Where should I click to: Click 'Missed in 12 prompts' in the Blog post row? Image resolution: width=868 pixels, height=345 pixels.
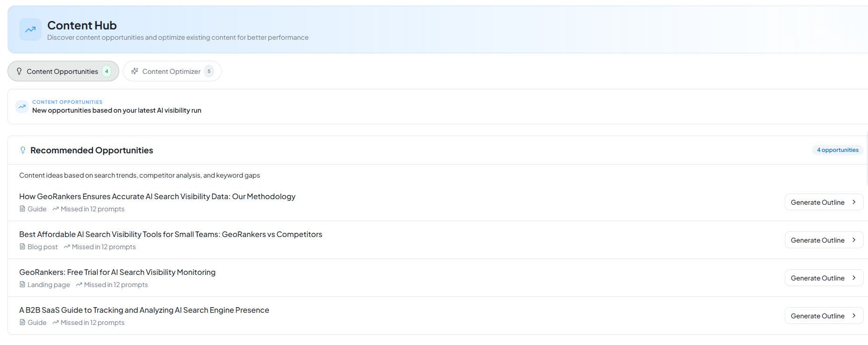(x=104, y=247)
